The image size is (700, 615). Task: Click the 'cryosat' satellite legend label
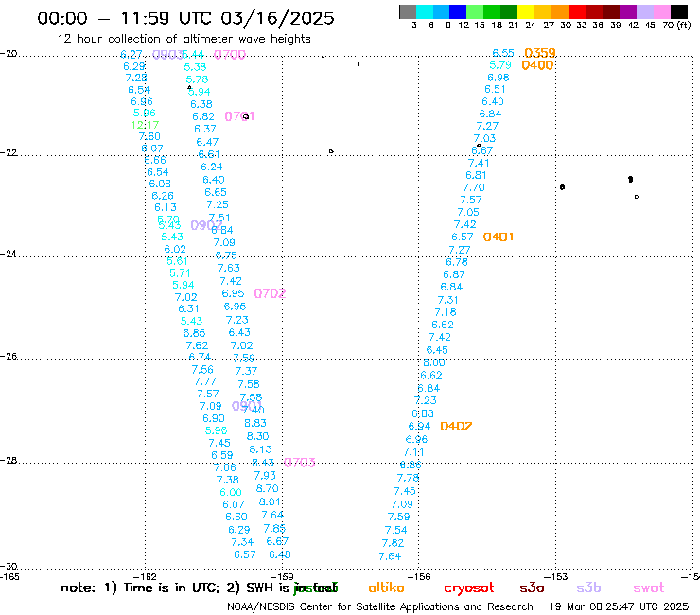click(x=469, y=589)
